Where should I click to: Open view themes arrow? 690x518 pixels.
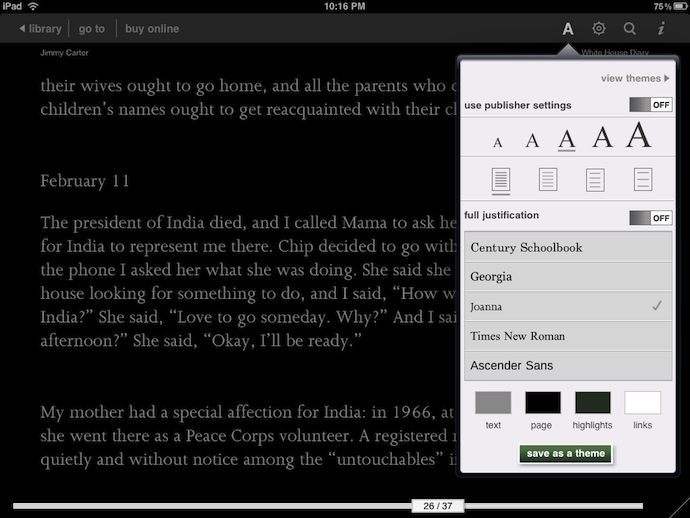click(635, 78)
